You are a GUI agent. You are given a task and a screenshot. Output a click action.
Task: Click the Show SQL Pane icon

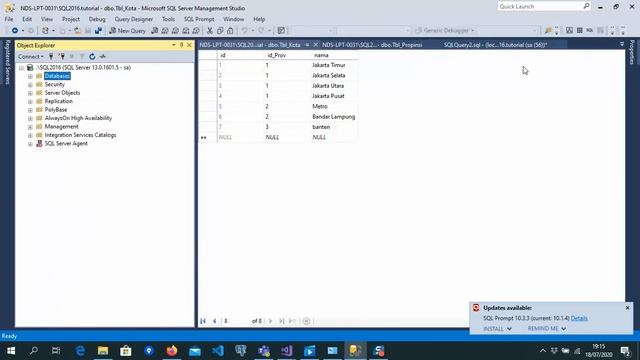click(590, 31)
